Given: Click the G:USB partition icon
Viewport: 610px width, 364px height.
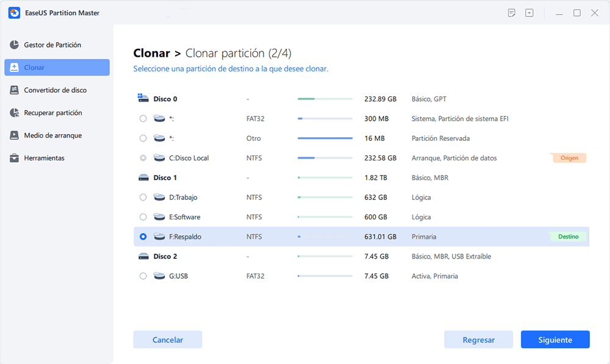Looking at the screenshot, I should (159, 276).
